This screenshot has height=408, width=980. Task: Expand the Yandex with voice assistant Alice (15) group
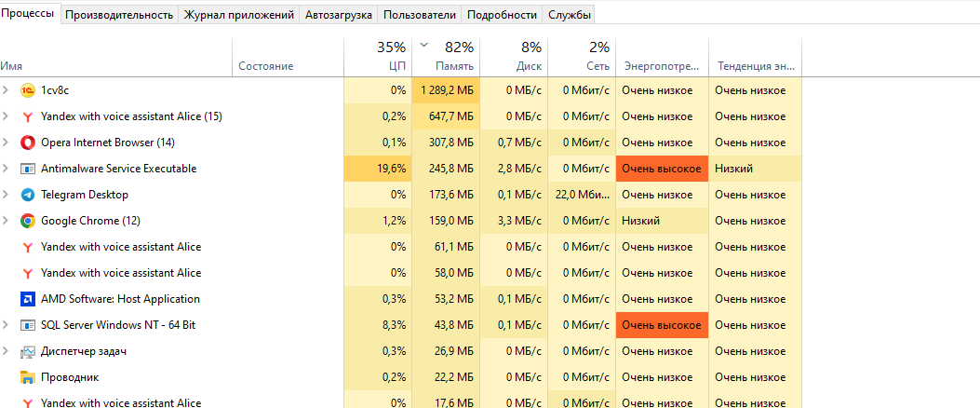(x=6, y=116)
